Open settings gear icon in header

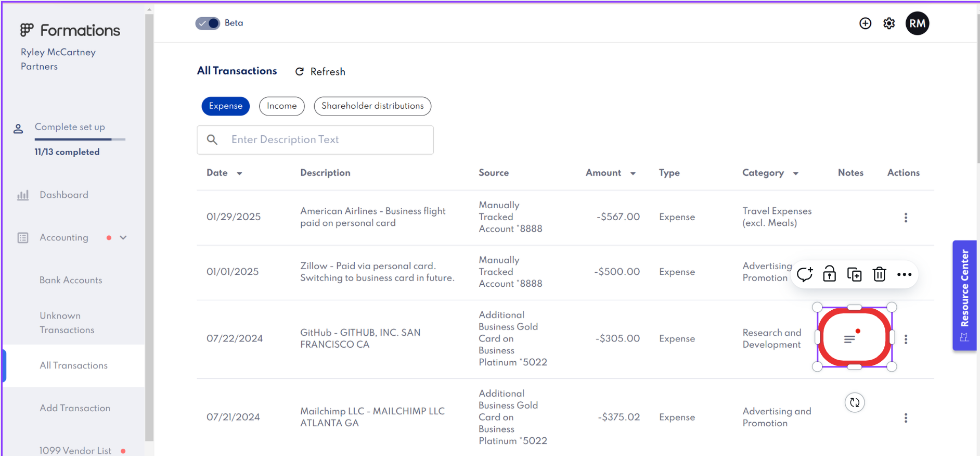click(x=889, y=23)
